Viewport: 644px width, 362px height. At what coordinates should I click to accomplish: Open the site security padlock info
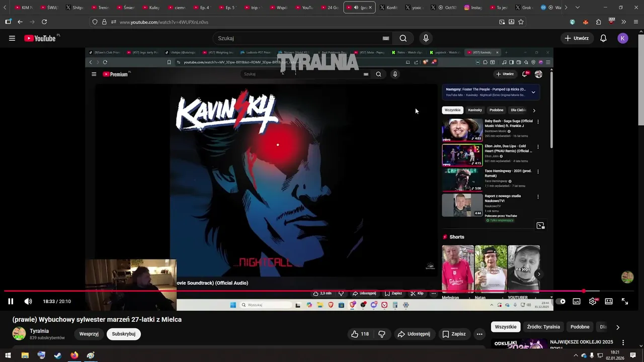tap(104, 22)
